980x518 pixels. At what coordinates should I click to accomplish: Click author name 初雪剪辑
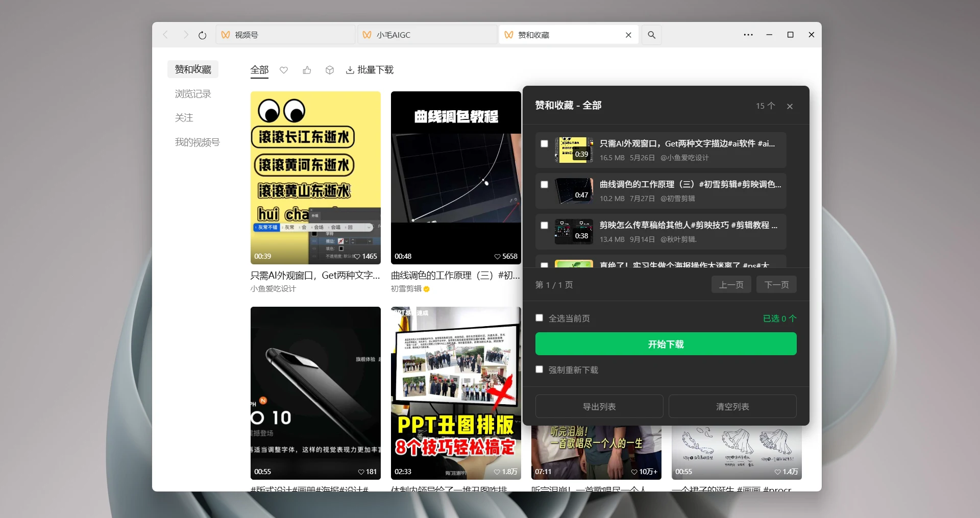pyautogui.click(x=406, y=289)
